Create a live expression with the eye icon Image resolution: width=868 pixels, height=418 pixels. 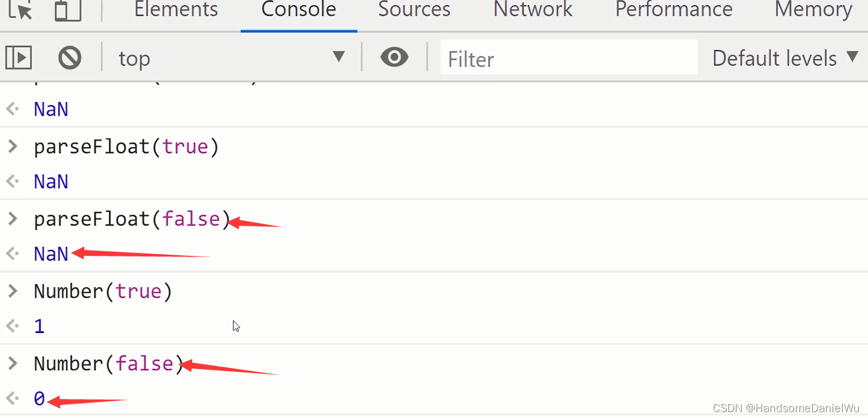point(394,57)
